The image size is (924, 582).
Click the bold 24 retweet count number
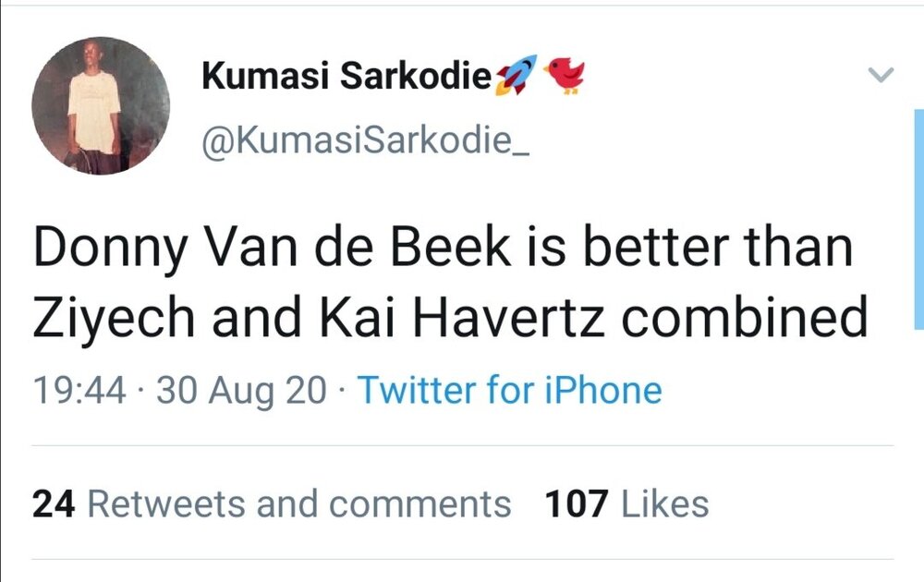tap(54, 504)
